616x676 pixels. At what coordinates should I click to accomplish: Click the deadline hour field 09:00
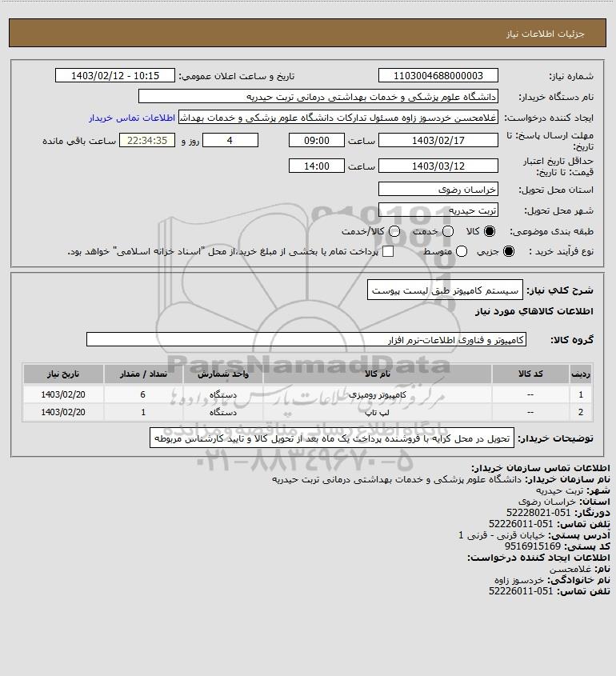(x=317, y=140)
